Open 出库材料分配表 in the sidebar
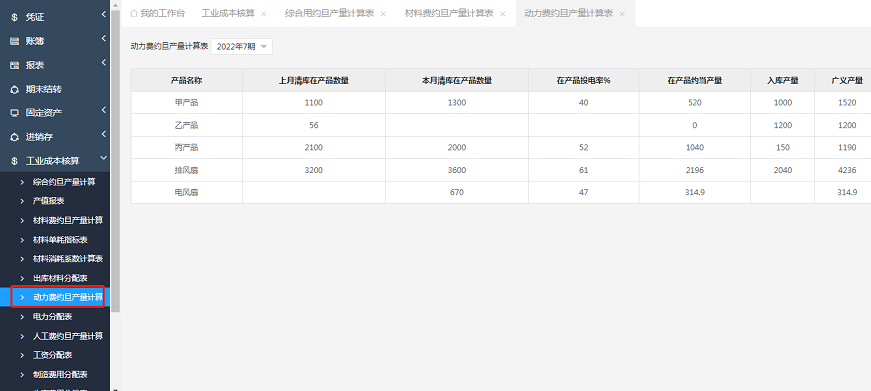The height and width of the screenshot is (391, 871). pos(60,278)
